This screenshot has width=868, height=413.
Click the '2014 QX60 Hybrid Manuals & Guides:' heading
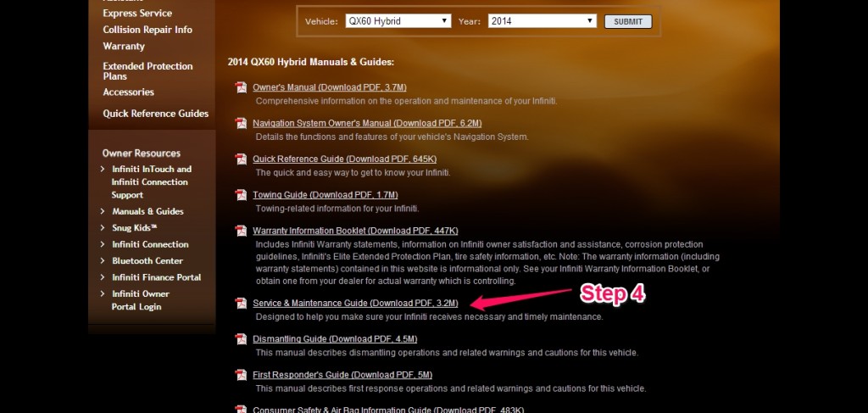[x=310, y=62]
